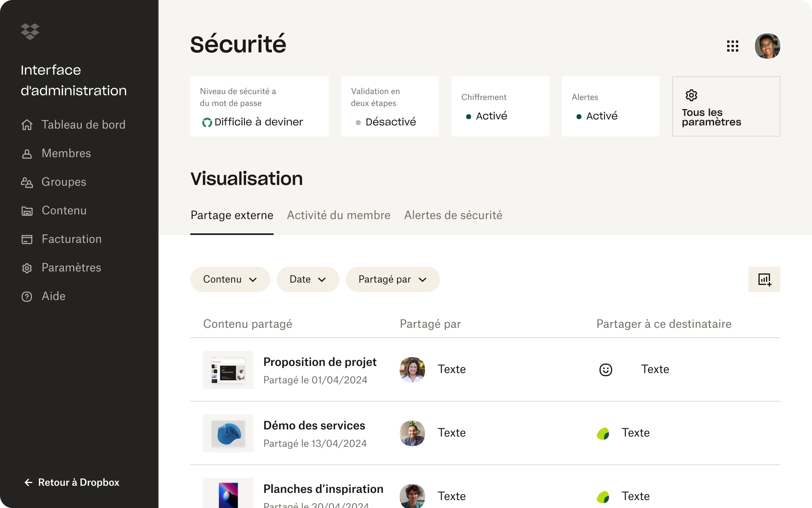Switch to Activité du membre tab
Image resolution: width=812 pixels, height=508 pixels.
click(339, 215)
